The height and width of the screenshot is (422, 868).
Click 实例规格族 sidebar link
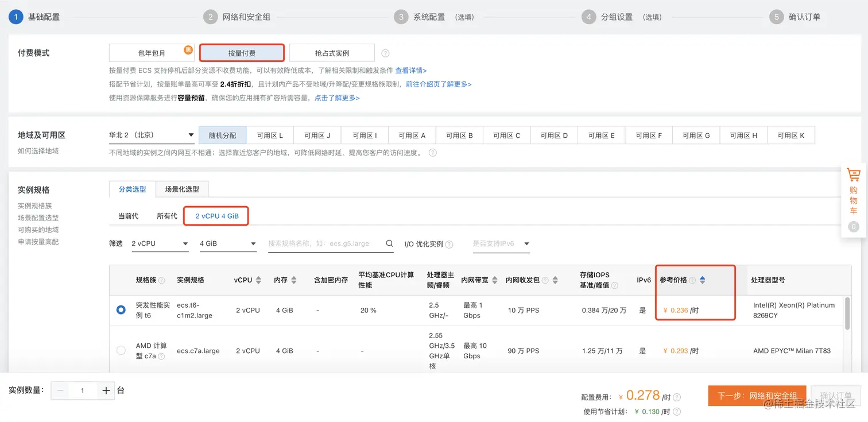[35, 206]
